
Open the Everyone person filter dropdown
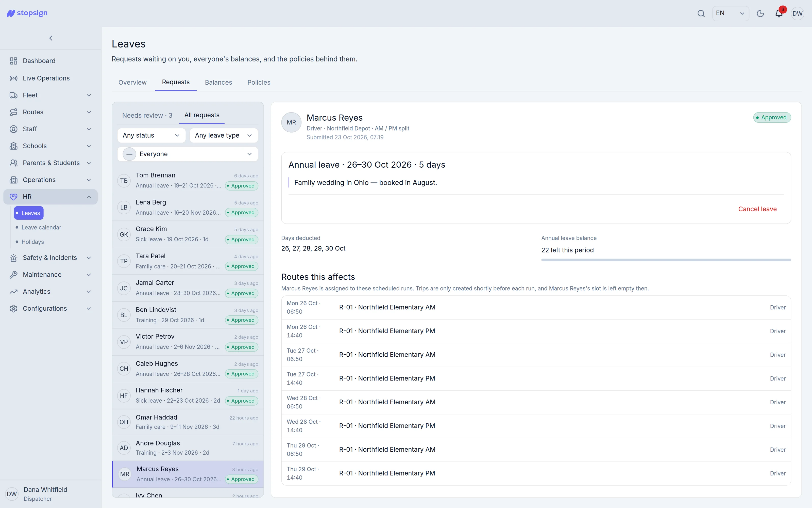pos(188,154)
